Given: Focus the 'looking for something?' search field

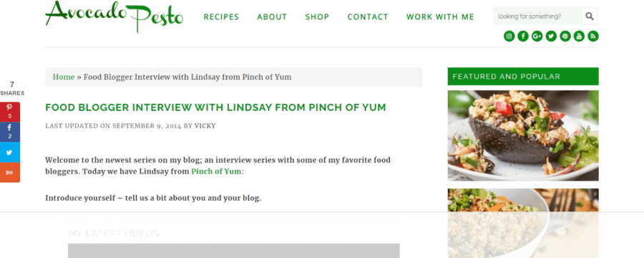Looking at the screenshot, I should click(537, 16).
